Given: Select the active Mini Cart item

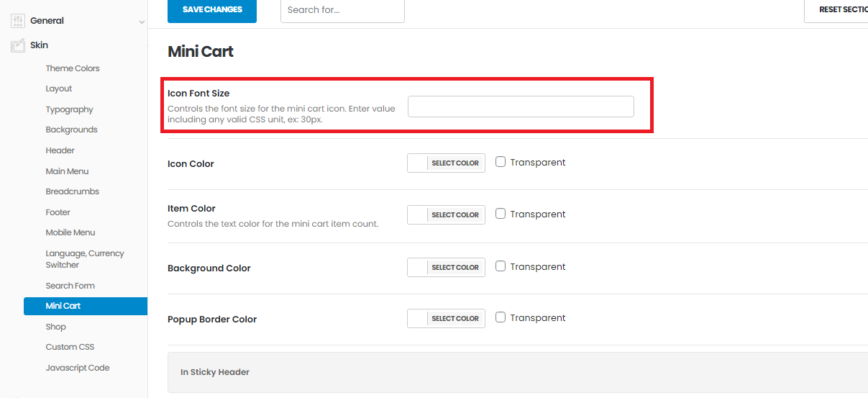Looking at the screenshot, I should pos(86,306).
